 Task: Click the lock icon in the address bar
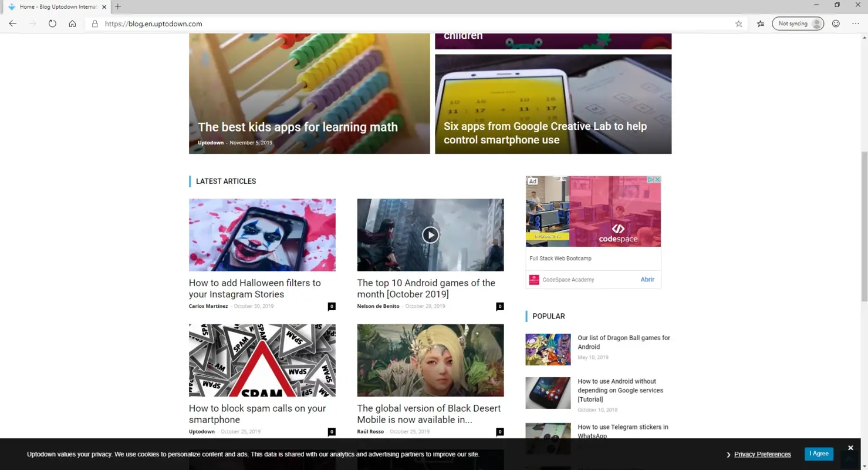click(94, 23)
